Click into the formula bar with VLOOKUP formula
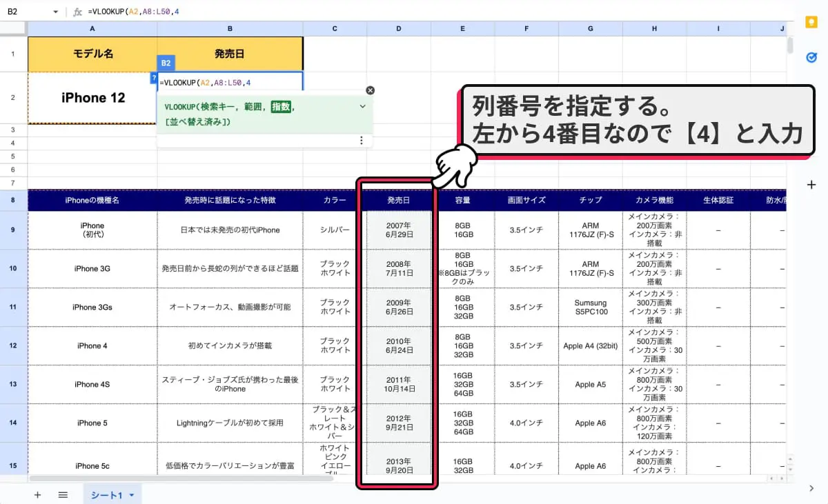 [442, 12]
